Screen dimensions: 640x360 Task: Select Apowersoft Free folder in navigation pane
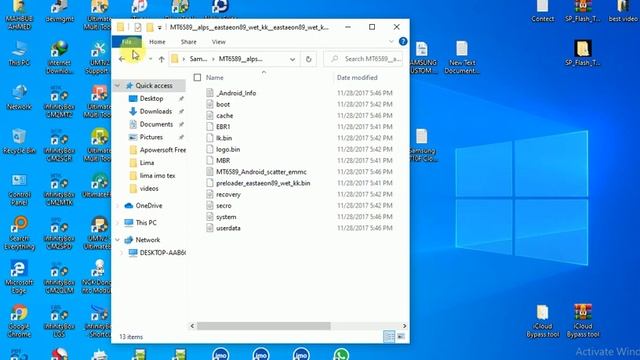point(157,150)
